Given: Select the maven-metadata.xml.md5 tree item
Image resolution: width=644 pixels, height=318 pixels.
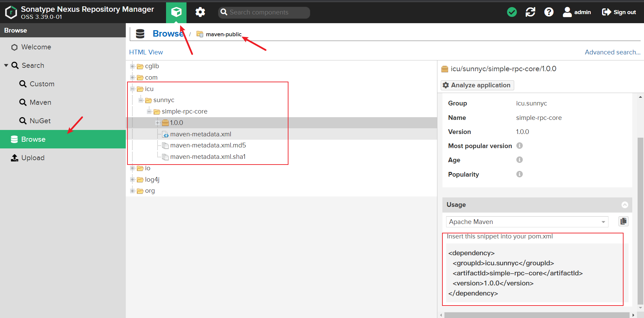Looking at the screenshot, I should point(208,145).
